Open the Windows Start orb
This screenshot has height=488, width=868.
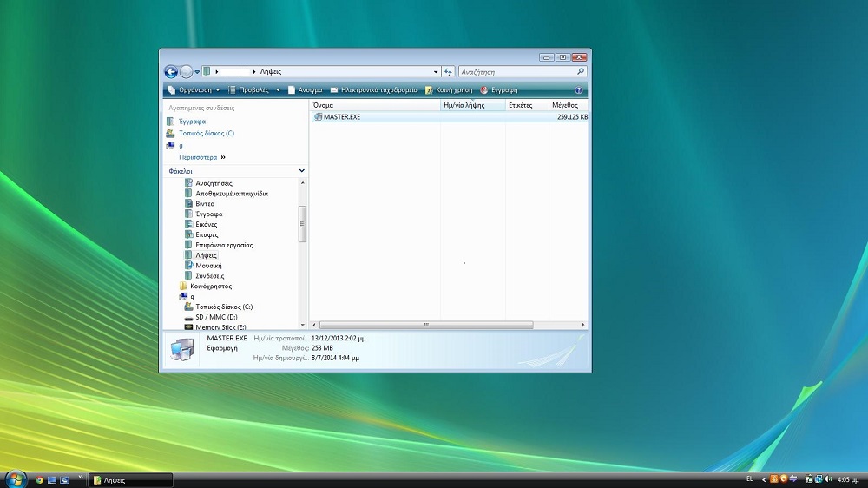16,479
